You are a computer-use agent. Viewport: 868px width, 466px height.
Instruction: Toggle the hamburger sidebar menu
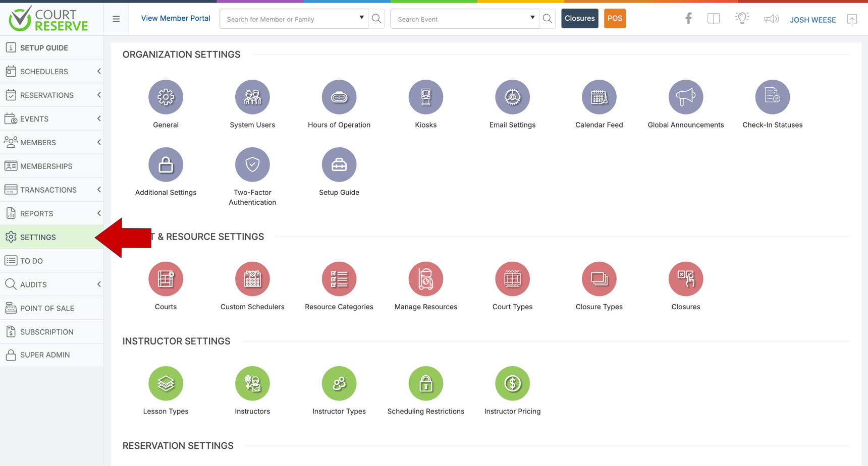[x=116, y=19]
